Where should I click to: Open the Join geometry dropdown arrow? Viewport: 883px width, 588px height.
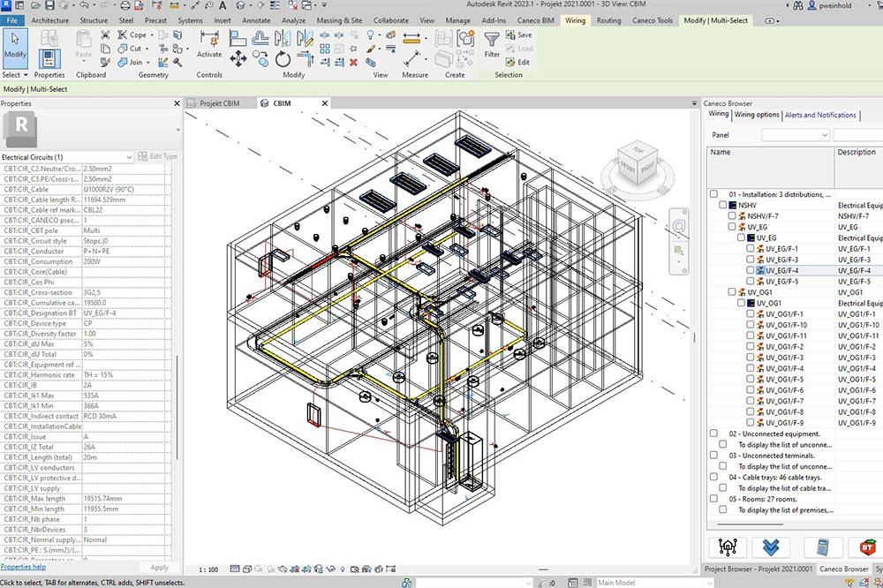click(148, 63)
